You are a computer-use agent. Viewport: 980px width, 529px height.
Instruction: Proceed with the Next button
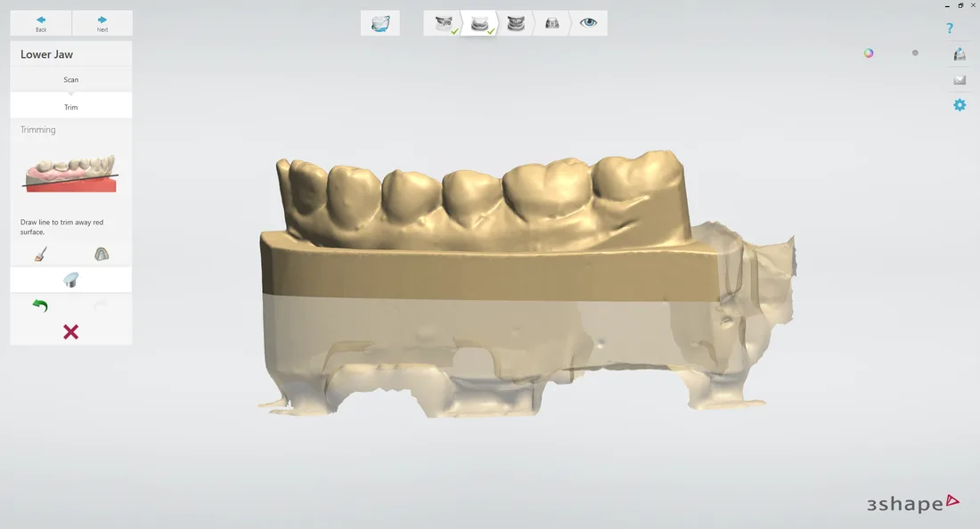click(x=102, y=23)
